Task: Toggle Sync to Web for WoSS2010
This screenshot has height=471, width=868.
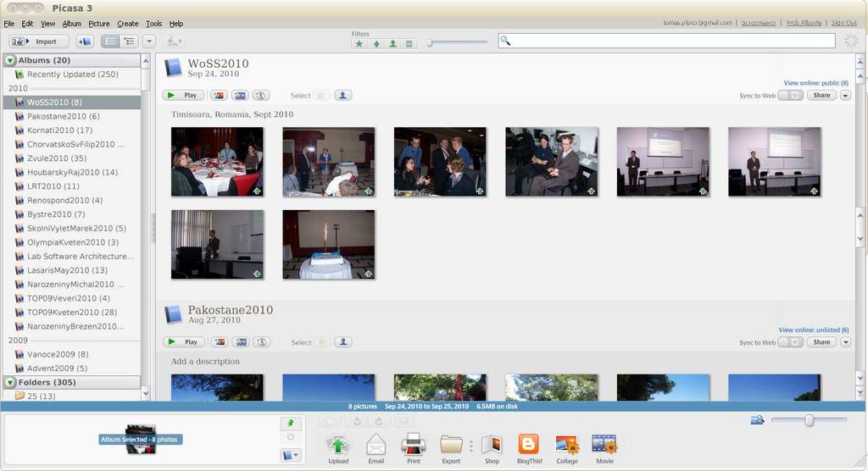Action: (x=790, y=95)
